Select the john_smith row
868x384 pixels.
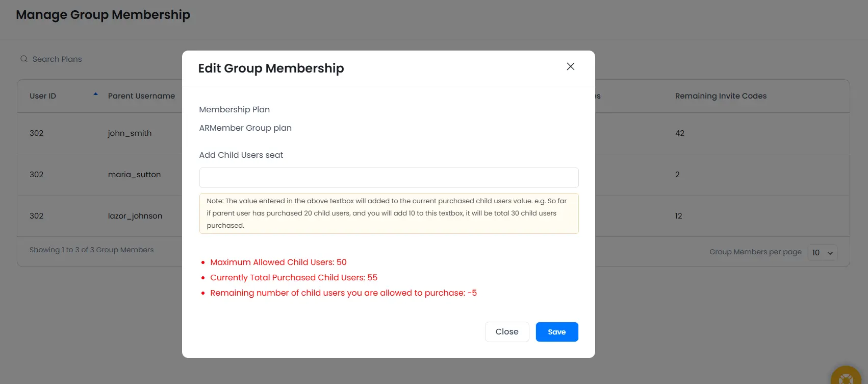130,133
